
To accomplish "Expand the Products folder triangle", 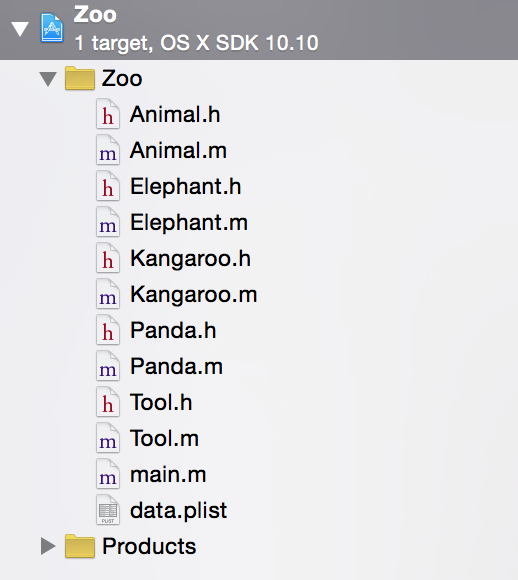I will 48,546.
